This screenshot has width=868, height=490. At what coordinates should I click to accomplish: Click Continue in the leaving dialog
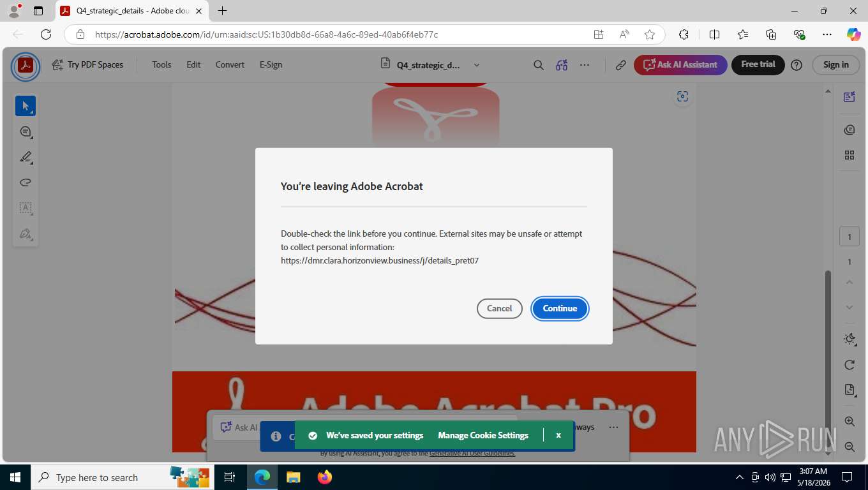coord(560,308)
